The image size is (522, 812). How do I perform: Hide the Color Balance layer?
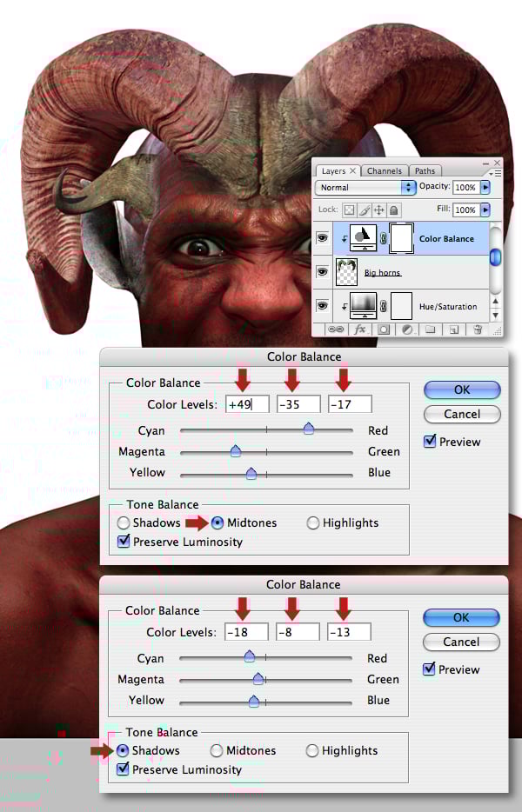322,237
